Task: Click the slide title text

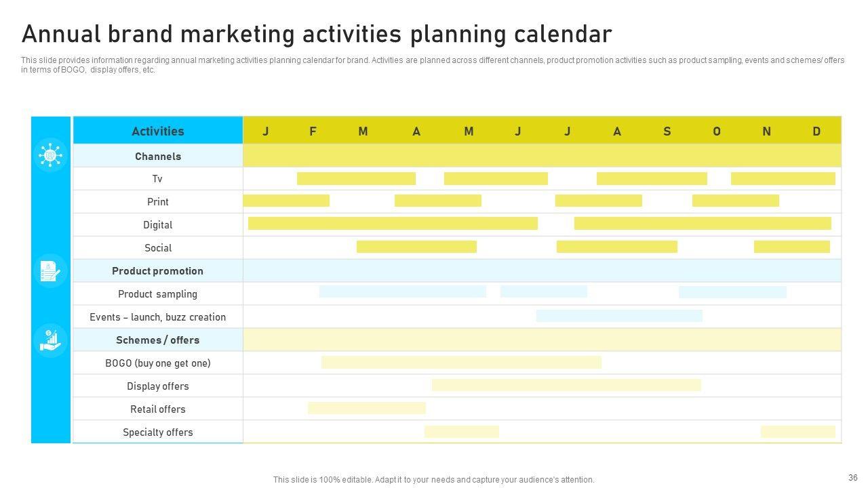Action: click(317, 34)
